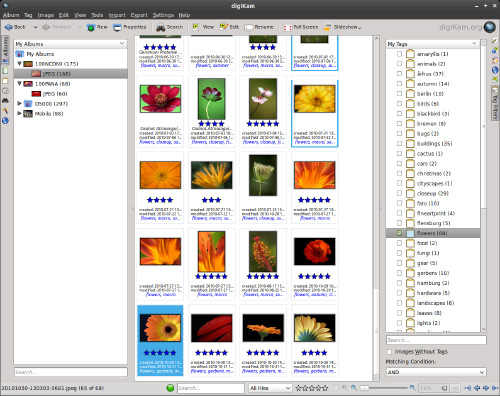Open the Properties toolbar icon
Screen dimensions: 500x396
pyautogui.click(x=117, y=27)
